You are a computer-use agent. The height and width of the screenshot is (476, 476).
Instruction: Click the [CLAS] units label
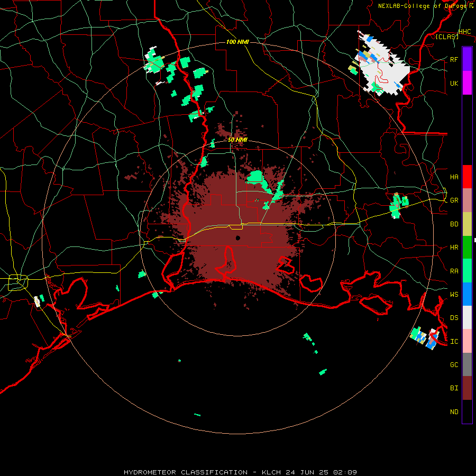pos(447,36)
